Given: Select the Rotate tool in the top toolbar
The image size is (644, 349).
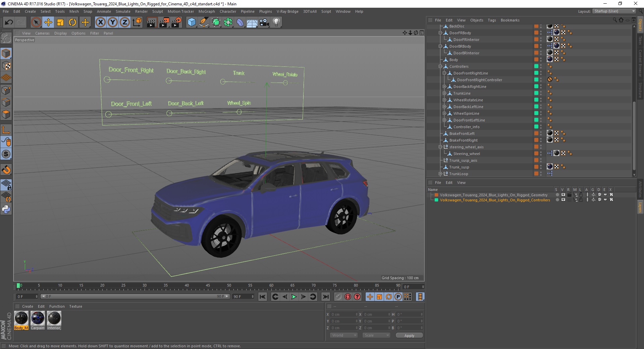Looking at the screenshot, I should [x=72, y=22].
